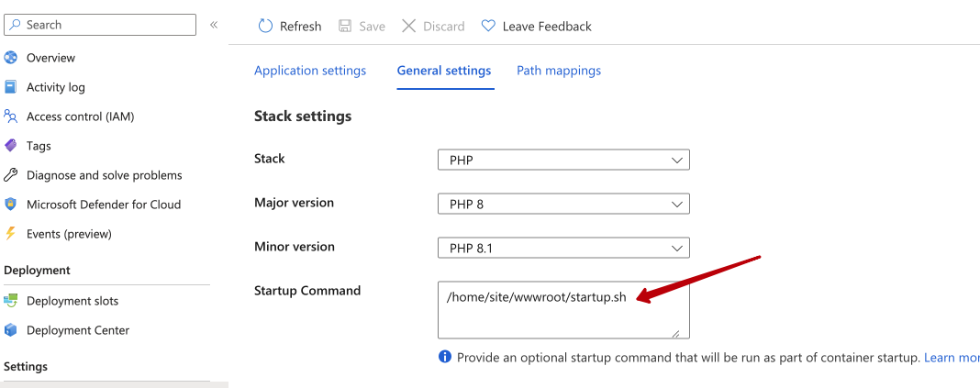Open the Major version dropdown
This screenshot has width=980, height=388.
pyautogui.click(x=563, y=204)
